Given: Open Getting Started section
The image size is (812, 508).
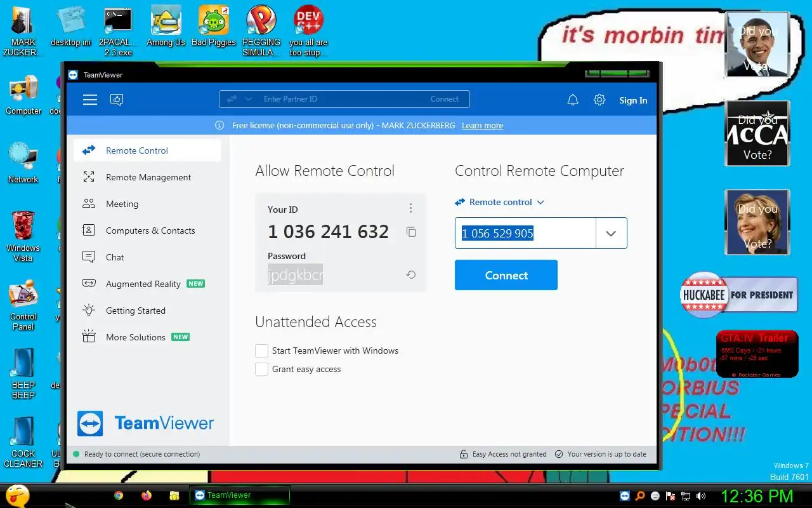Looking at the screenshot, I should point(147,311).
